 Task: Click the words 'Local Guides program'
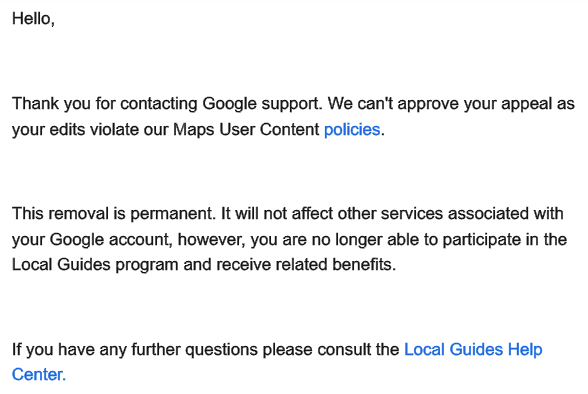pos(95,265)
